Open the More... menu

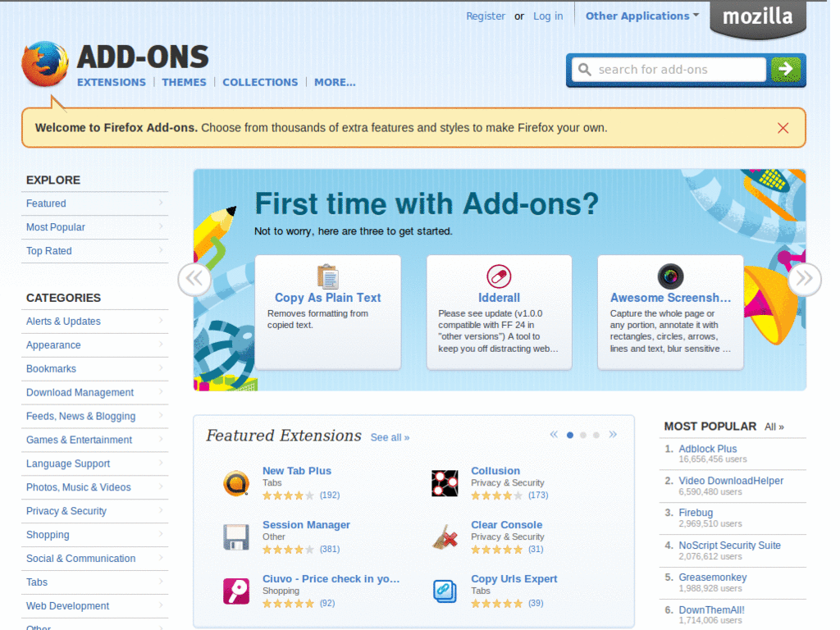[x=335, y=82]
